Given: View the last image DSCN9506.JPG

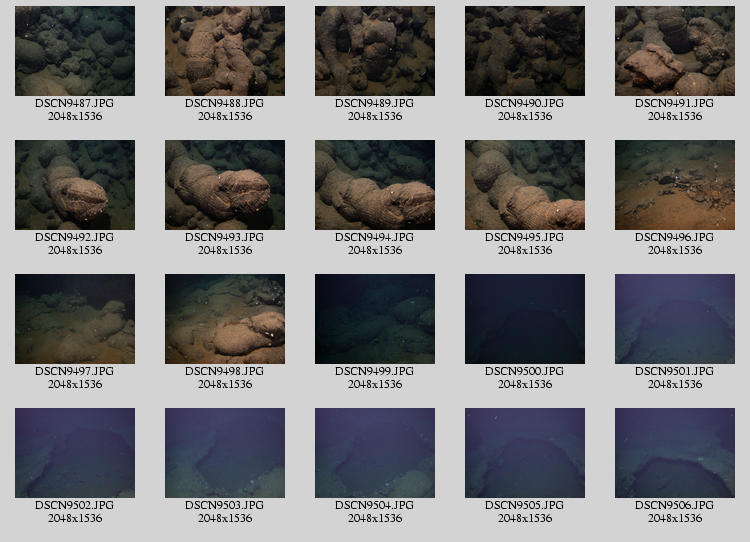Looking at the screenshot, I should click(675, 453).
